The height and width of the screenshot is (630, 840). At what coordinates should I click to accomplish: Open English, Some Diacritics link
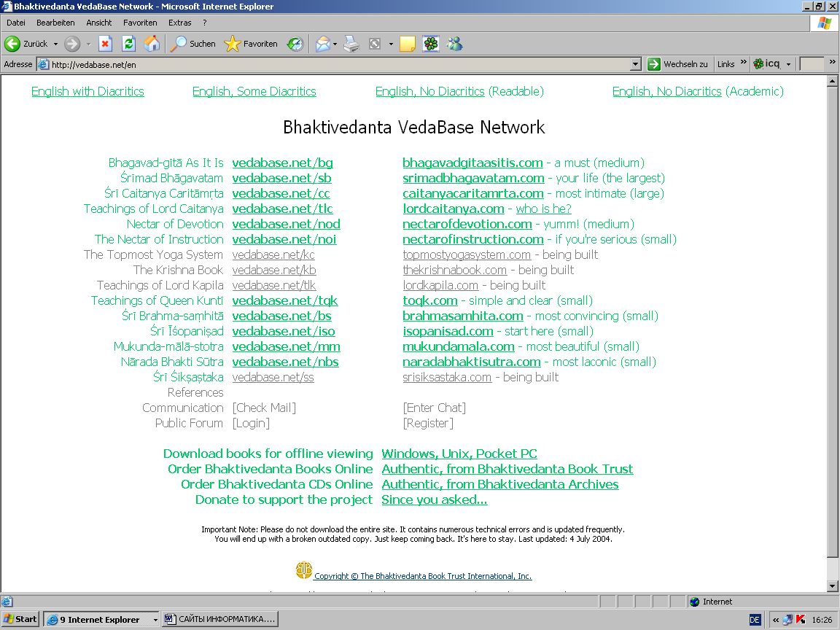tap(254, 92)
